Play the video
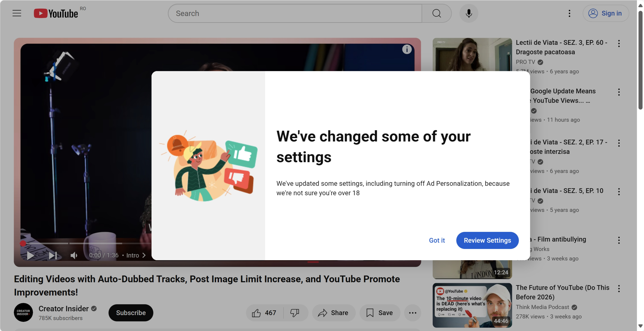This screenshot has width=644, height=331. [x=31, y=255]
